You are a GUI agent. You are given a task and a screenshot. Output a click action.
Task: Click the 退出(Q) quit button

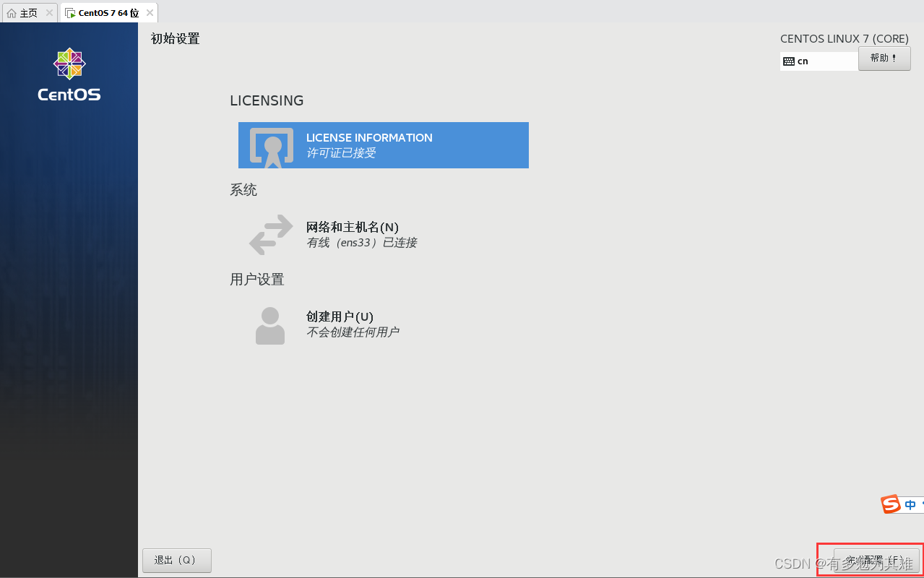tap(177, 560)
